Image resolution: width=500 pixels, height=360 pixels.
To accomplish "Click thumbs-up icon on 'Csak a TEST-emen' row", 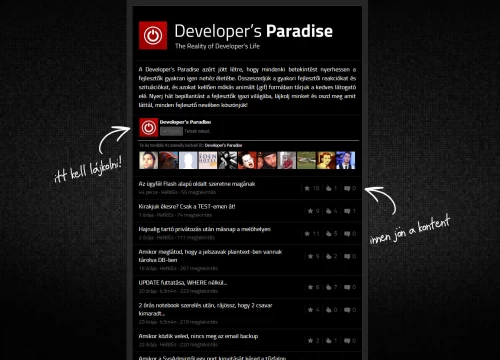I will [x=329, y=211].
